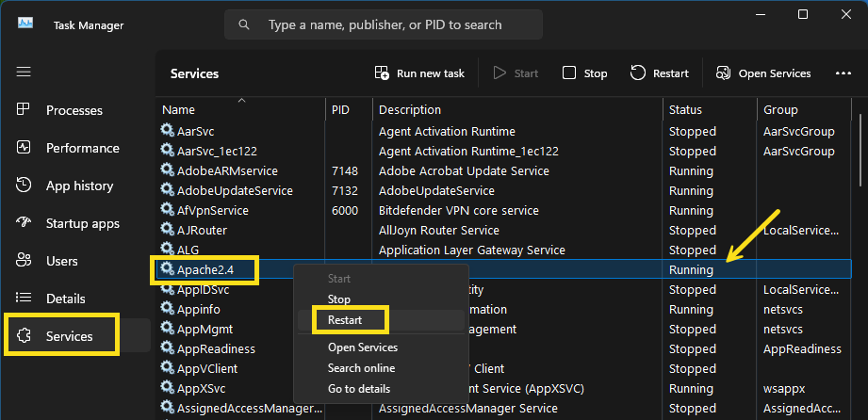This screenshot has height=420, width=868.
Task: Choose Open Services in context menu
Action: pos(363,347)
